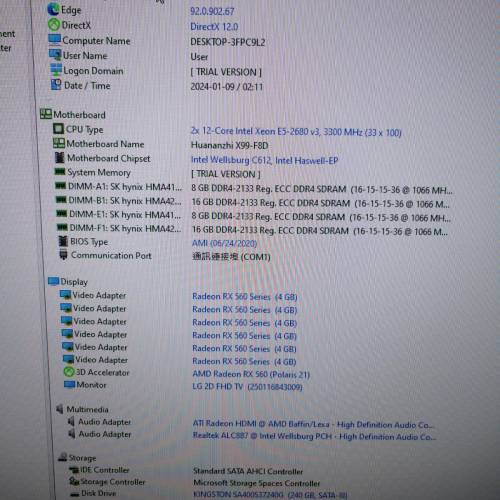This screenshot has width=500, height=500.
Task: Click the Communication Port icon
Action: pyautogui.click(x=63, y=255)
